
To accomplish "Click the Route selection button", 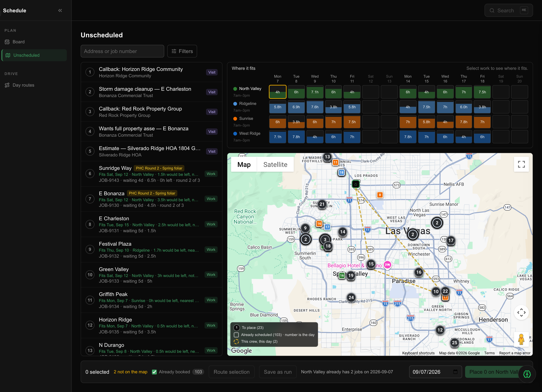I will (x=231, y=372).
